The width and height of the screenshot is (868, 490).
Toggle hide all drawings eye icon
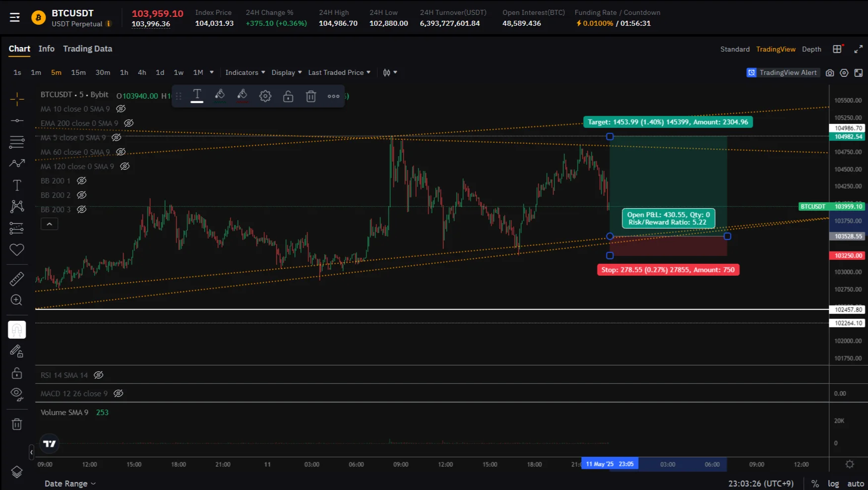[x=17, y=395]
